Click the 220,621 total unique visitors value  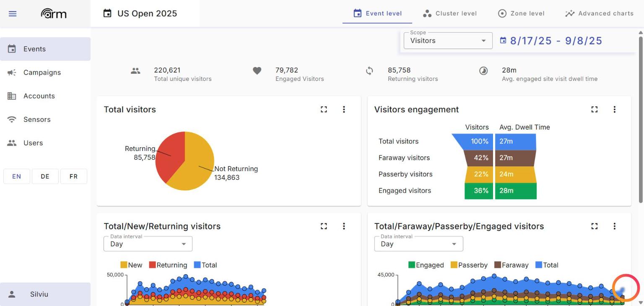coord(167,70)
